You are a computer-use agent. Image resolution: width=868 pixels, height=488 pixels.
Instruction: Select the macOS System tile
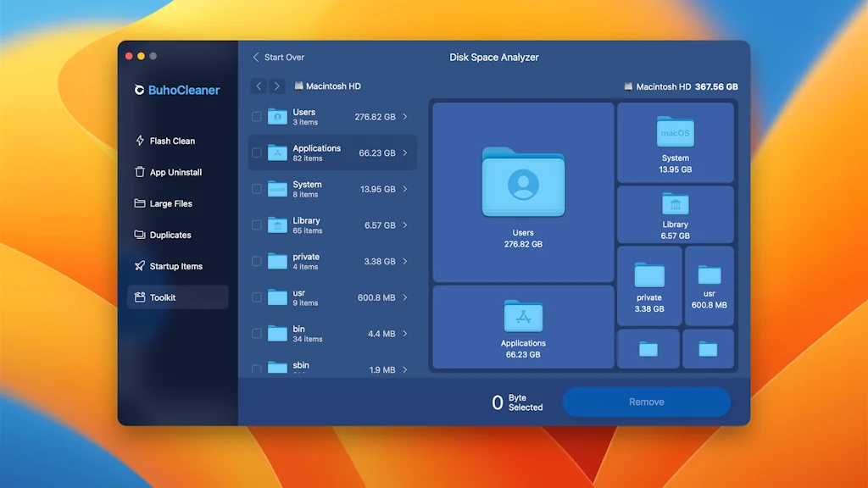pyautogui.click(x=675, y=142)
